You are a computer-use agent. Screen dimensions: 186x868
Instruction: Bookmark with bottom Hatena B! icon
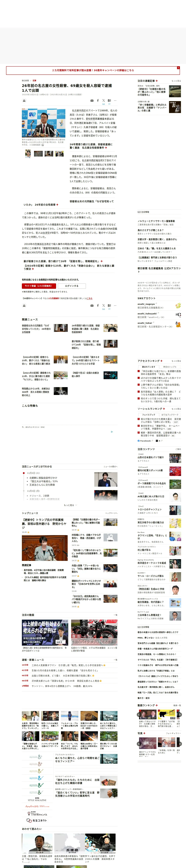click(x=109, y=306)
